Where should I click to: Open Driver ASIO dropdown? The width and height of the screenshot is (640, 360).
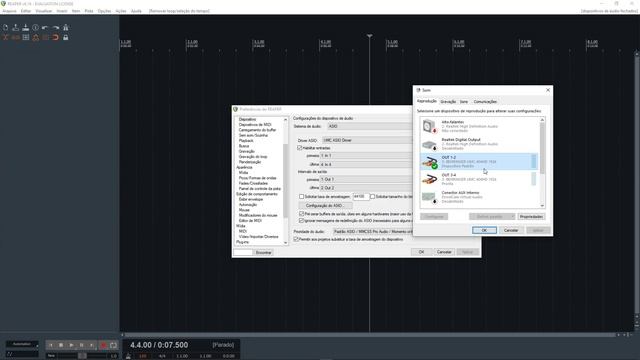point(367,140)
